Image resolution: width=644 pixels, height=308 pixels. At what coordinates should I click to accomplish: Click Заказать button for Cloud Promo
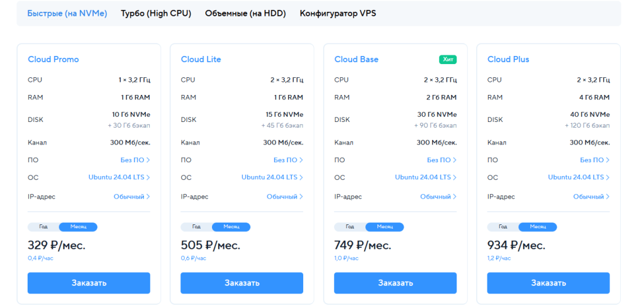pos(89,283)
